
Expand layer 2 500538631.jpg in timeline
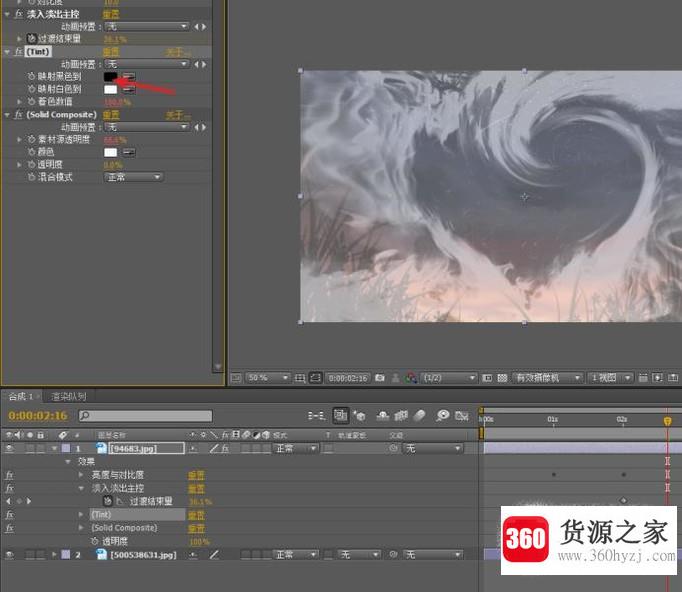54,555
